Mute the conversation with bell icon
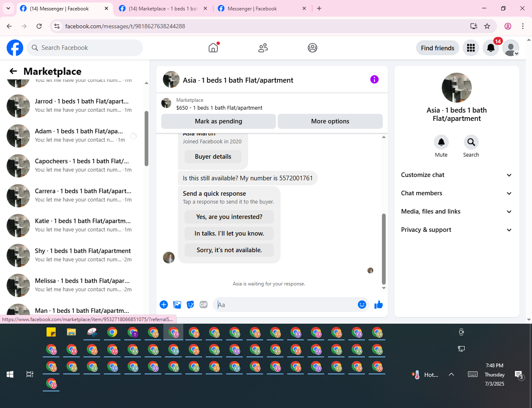Viewport: 532px width, 408px height. (441, 142)
